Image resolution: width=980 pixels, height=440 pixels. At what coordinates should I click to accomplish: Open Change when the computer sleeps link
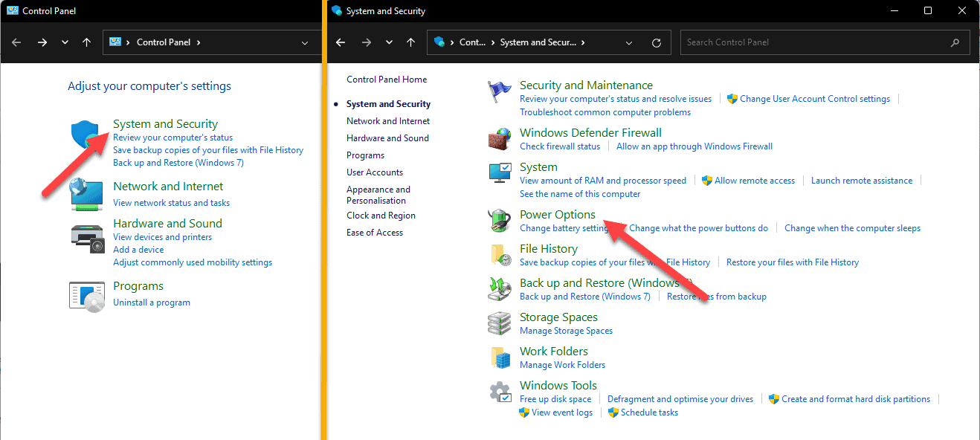852,228
